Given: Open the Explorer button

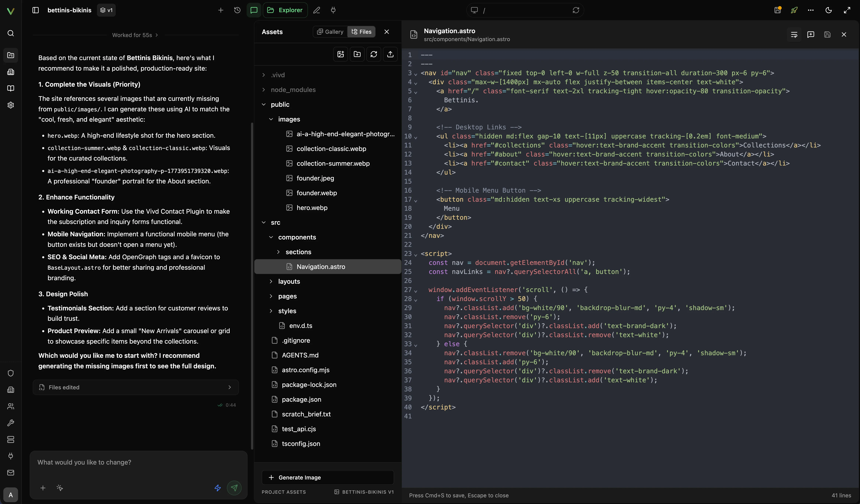Looking at the screenshot, I should coord(285,10).
